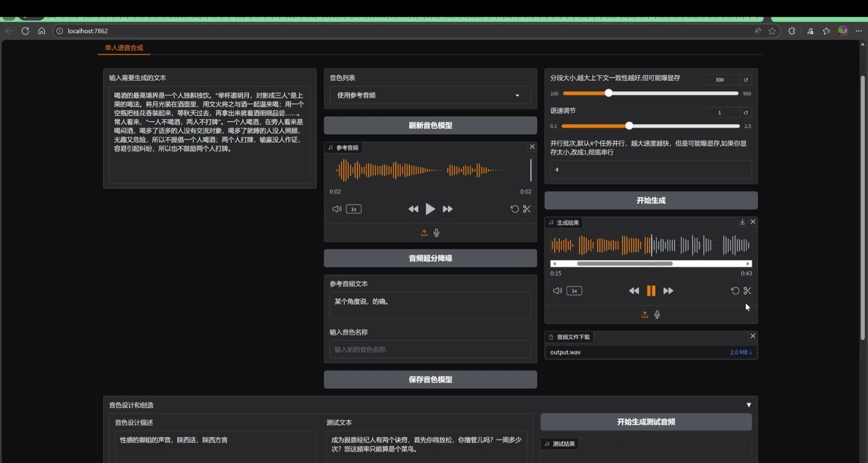
Task: Play the reference audio clip
Action: pos(430,209)
